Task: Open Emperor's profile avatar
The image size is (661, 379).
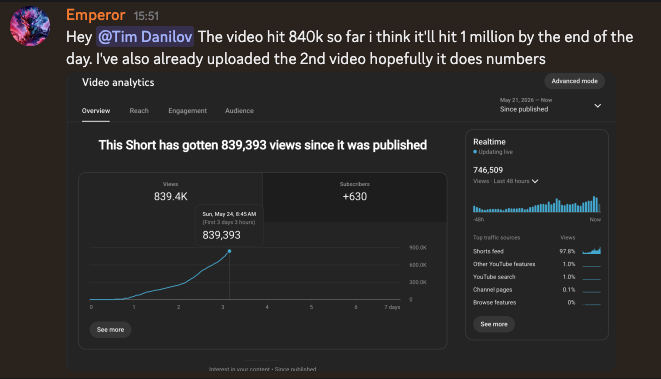Action: click(x=30, y=26)
